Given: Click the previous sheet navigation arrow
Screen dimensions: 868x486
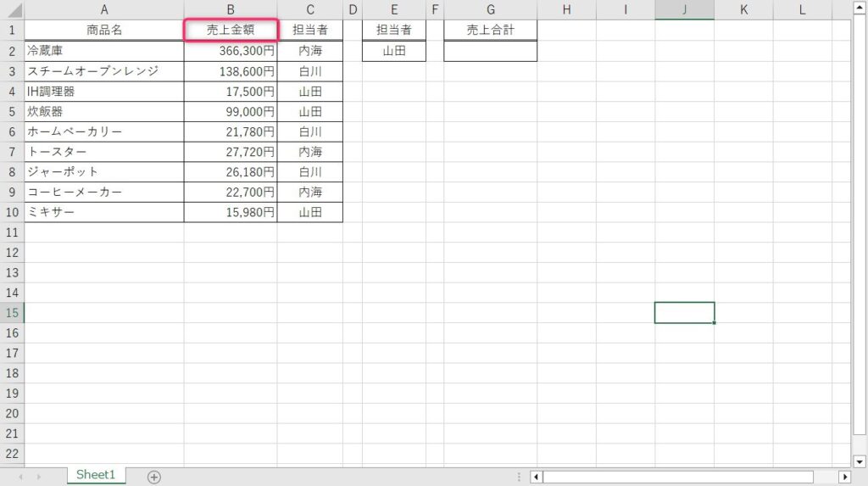Looking at the screenshot, I should click(x=20, y=477).
